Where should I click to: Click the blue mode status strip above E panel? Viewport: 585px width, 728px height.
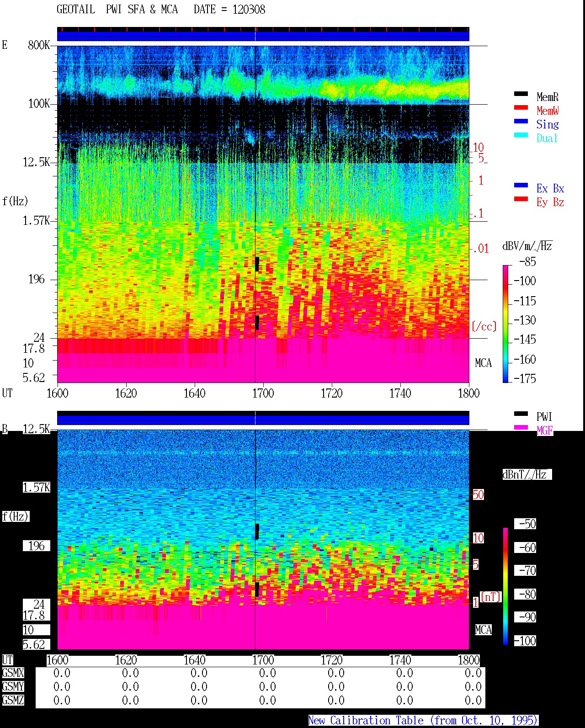[263, 36]
